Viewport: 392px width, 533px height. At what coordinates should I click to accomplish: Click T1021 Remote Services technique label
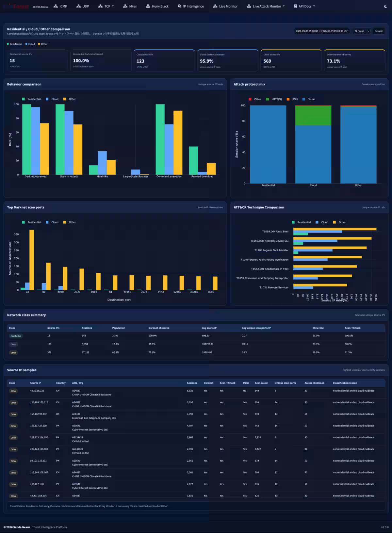274,287
